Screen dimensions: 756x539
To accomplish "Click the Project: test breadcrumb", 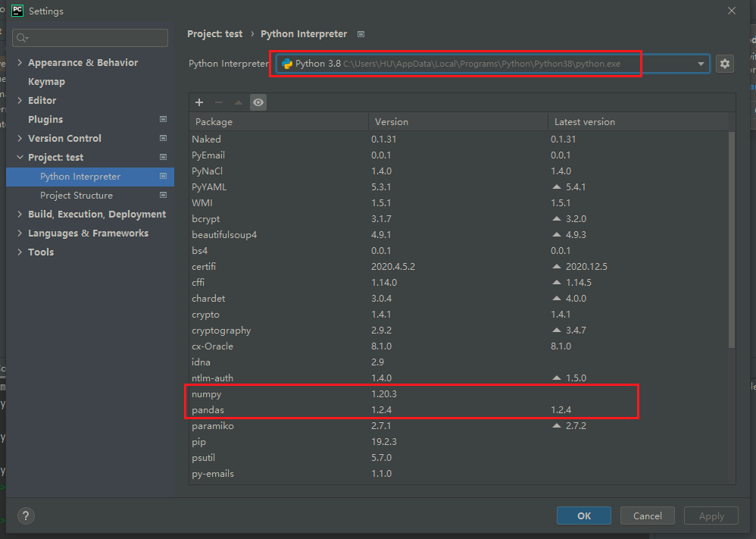I will tap(214, 34).
